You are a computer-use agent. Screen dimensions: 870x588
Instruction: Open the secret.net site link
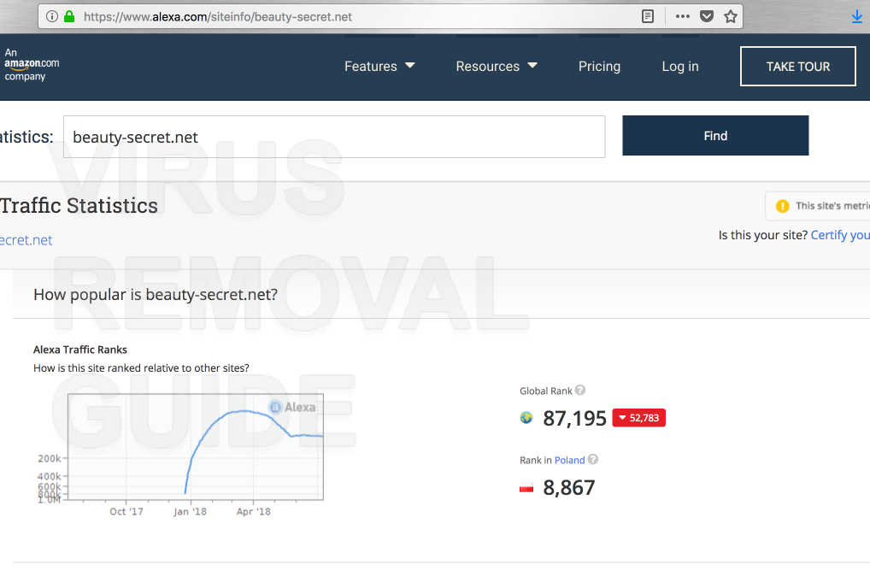click(26, 240)
